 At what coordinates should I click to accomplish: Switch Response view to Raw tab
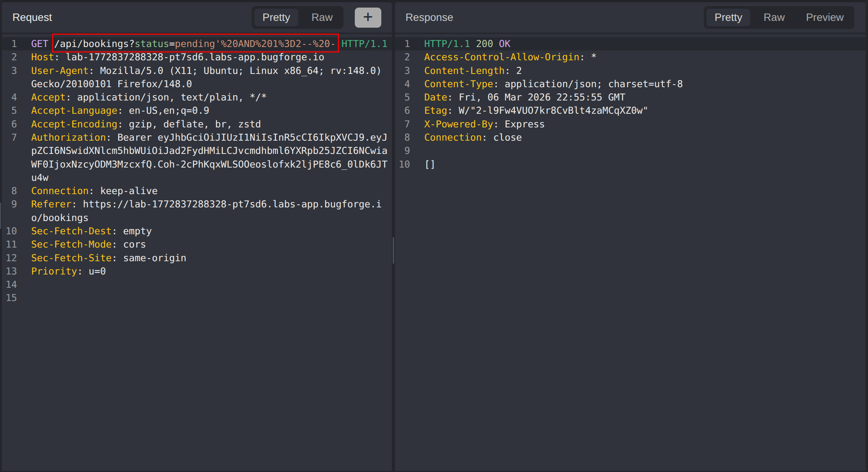click(x=774, y=17)
